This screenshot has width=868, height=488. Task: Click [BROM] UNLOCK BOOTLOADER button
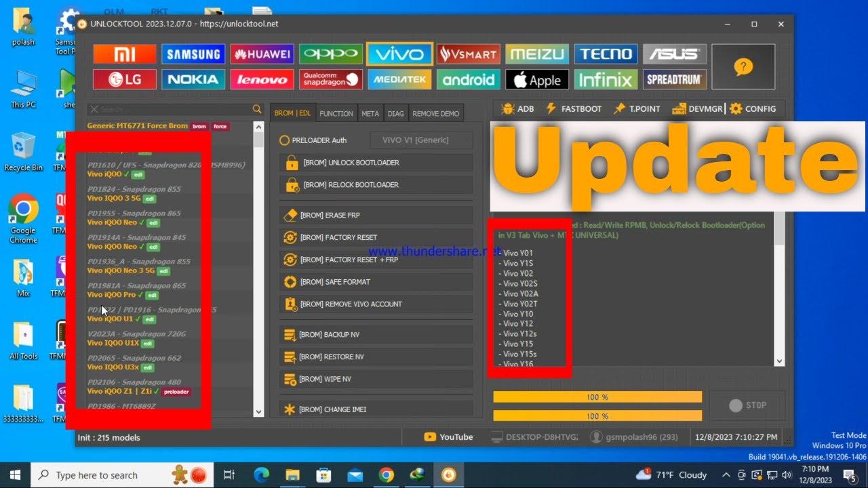[x=376, y=163]
